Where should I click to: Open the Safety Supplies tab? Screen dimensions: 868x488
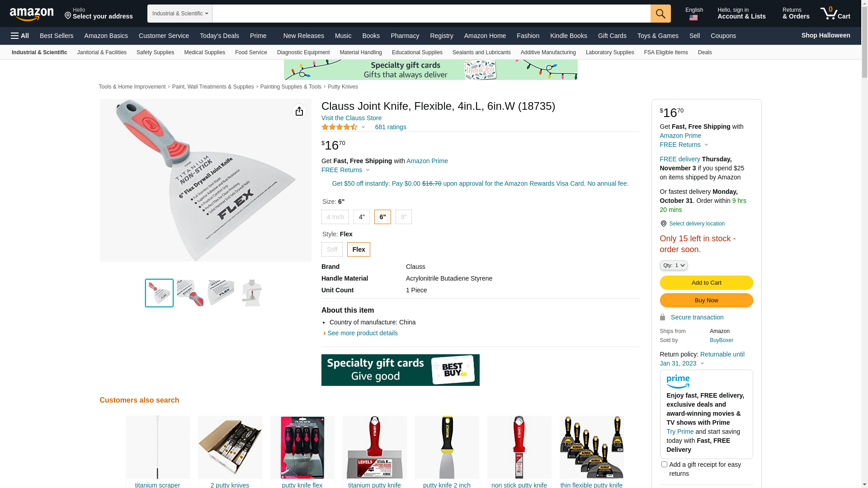[155, 52]
